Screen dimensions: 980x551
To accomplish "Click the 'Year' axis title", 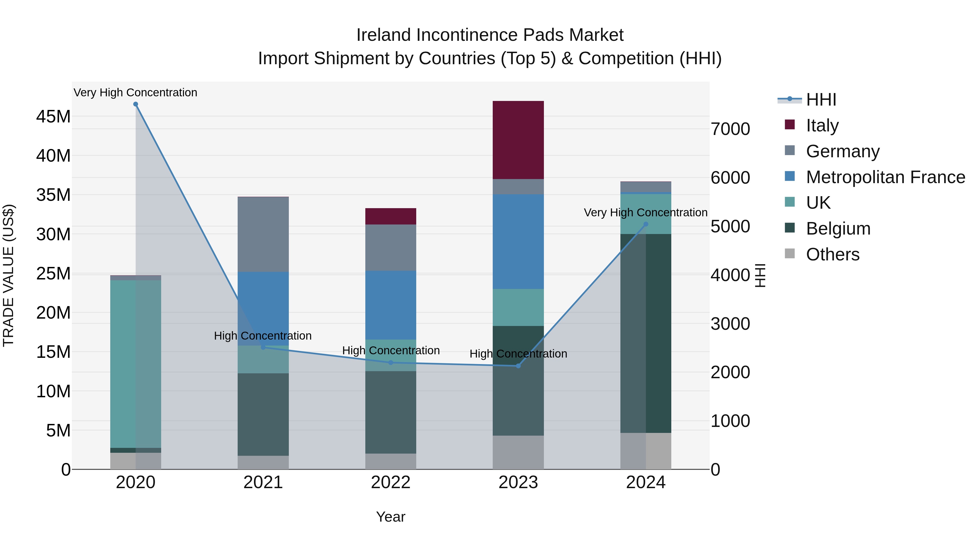I will pos(391,517).
